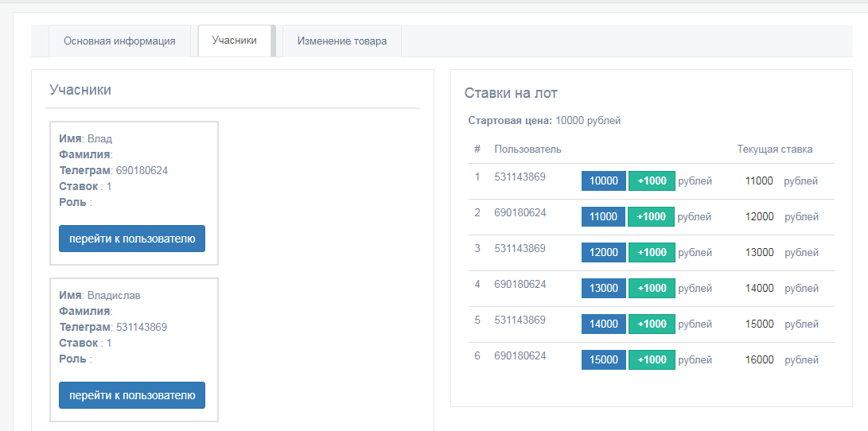The image size is (868, 431).
Task: Click the blue 10000 bid button
Action: 603,181
